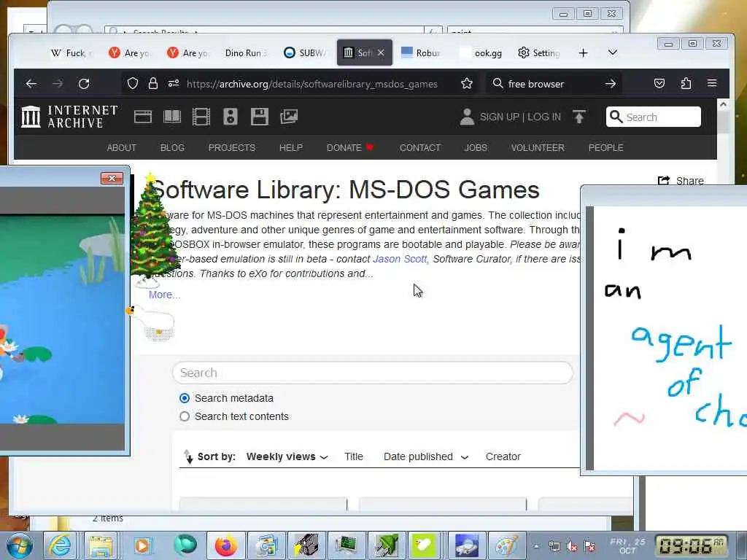The image size is (747, 560).
Task: Open the VOLUNTEER link
Action: (x=538, y=147)
